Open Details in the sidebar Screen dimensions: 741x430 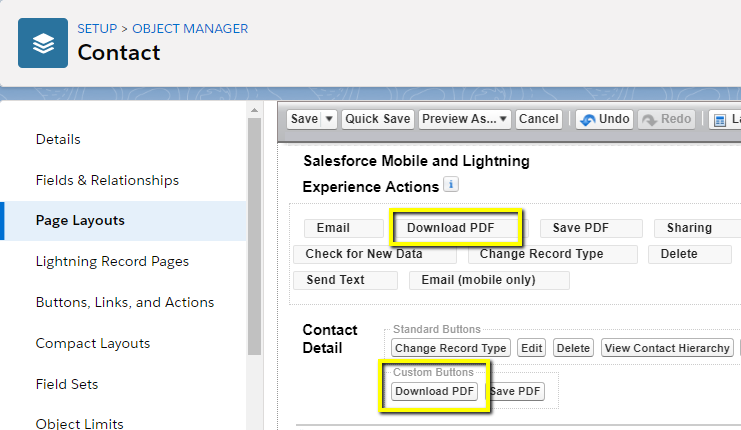click(x=58, y=139)
